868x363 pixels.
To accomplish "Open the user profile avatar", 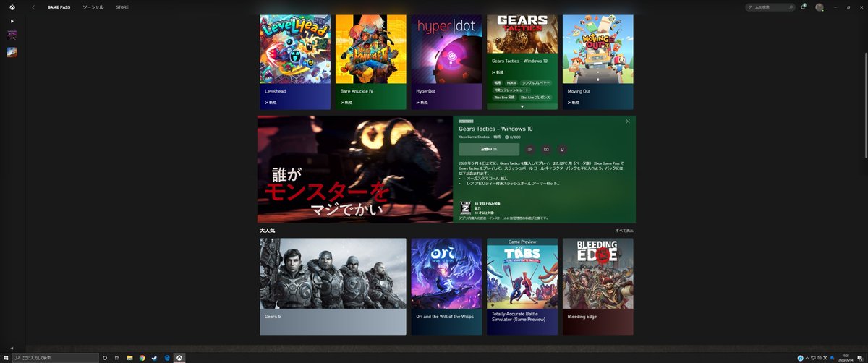I will 820,7.
